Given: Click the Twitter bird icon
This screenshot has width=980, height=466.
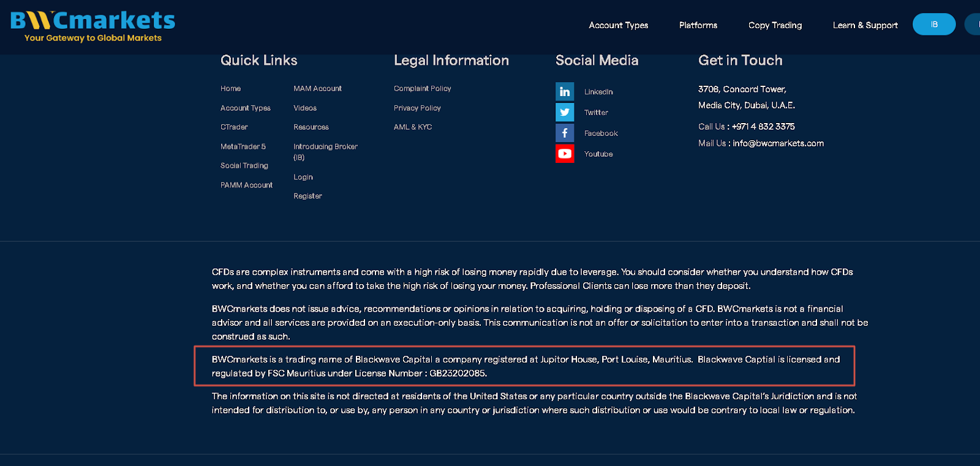Looking at the screenshot, I should tap(565, 112).
